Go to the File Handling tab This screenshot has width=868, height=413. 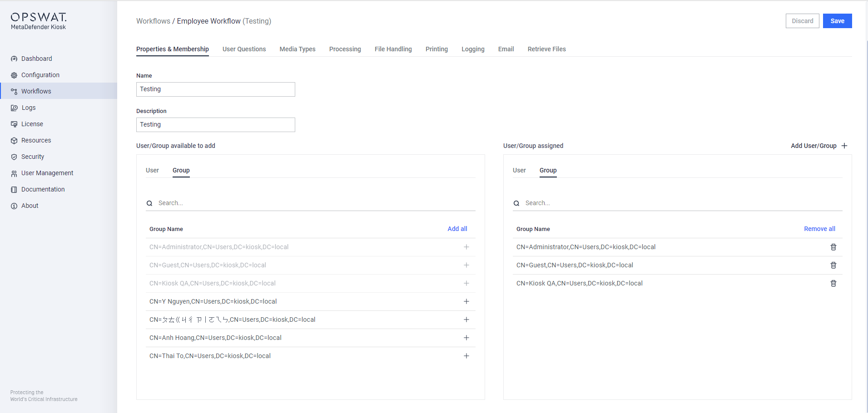pyautogui.click(x=393, y=49)
